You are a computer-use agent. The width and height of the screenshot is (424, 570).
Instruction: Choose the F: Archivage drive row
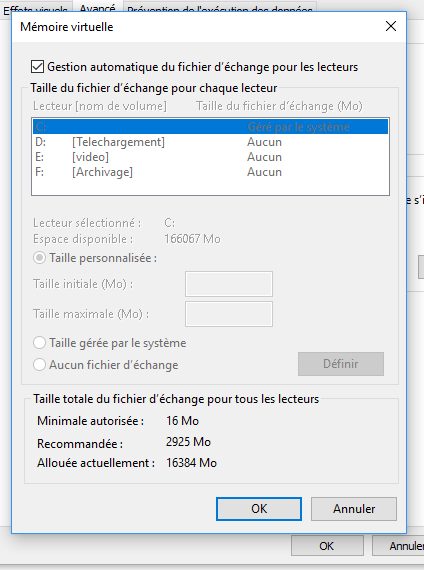click(210, 172)
